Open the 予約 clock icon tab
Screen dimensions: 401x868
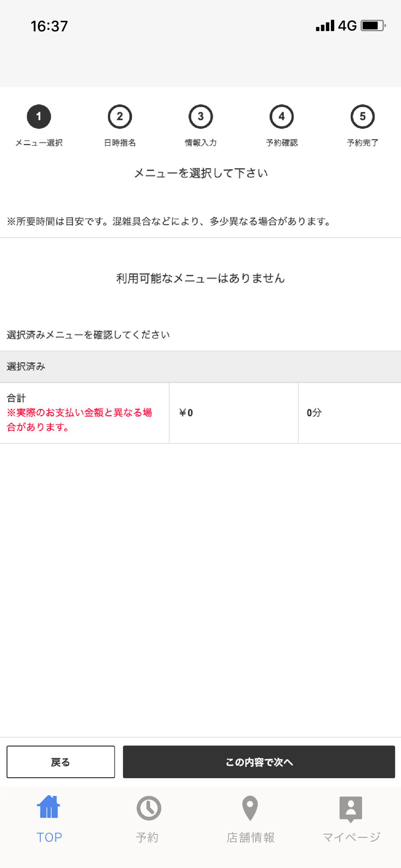(149, 808)
